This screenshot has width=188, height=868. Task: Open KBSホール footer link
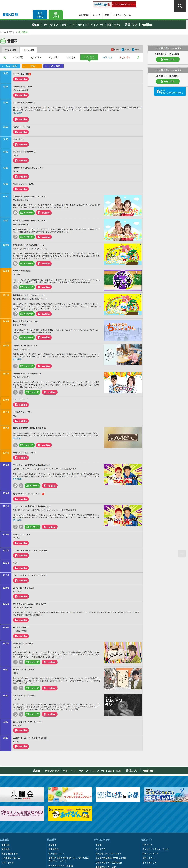pos(147,845)
